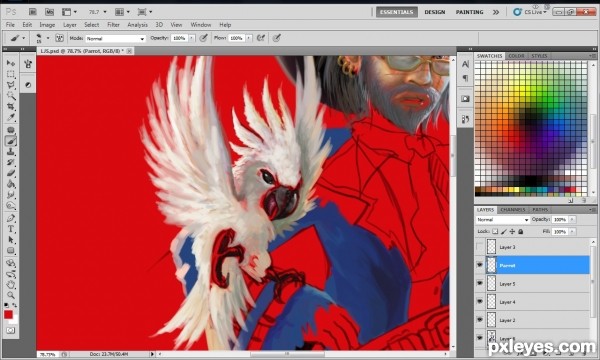Viewport: 600px width, 360px height.
Task: Toggle lock image pixels brush icon
Action: 504,231
